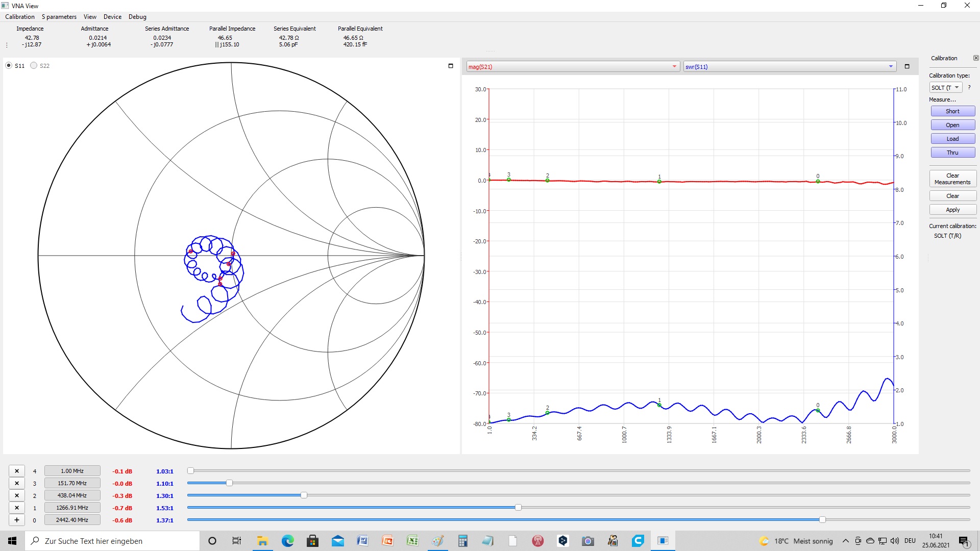
Task: Add a new marker with the plus button
Action: tap(17, 520)
